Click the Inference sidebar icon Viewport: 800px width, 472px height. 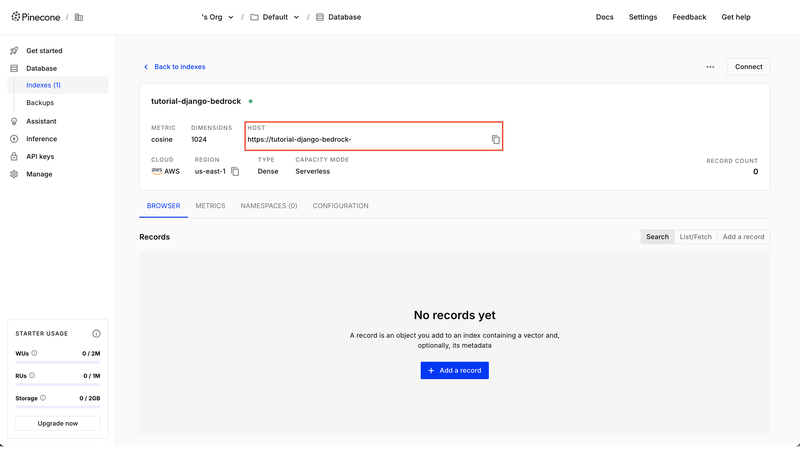pos(14,139)
